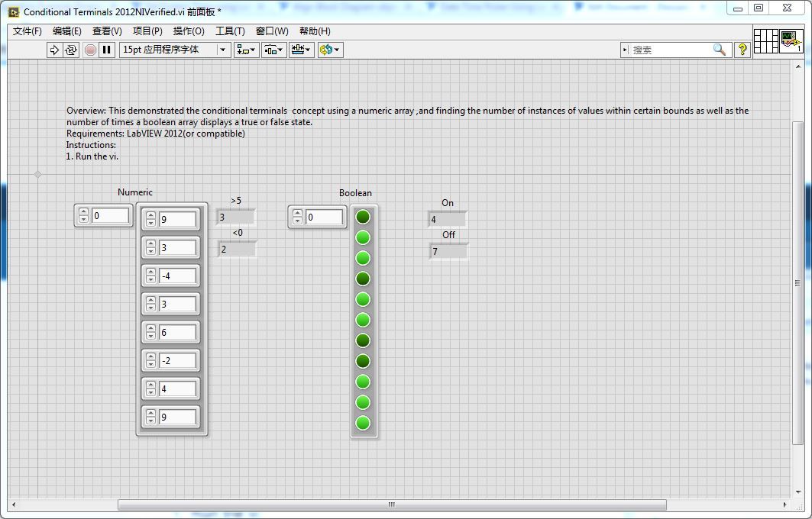Click the search options arrow
Viewport: 812px width, 519px height.
point(625,50)
